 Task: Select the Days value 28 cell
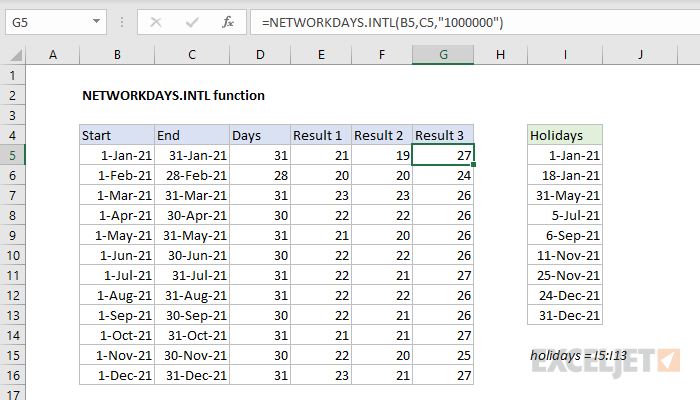tap(260, 175)
